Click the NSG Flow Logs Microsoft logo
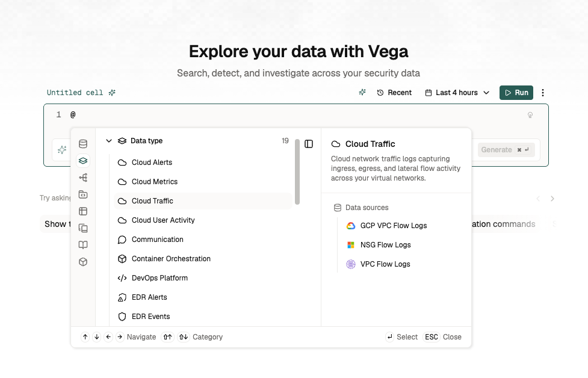Image resolution: width=588 pixels, height=378 pixels. pos(351,245)
